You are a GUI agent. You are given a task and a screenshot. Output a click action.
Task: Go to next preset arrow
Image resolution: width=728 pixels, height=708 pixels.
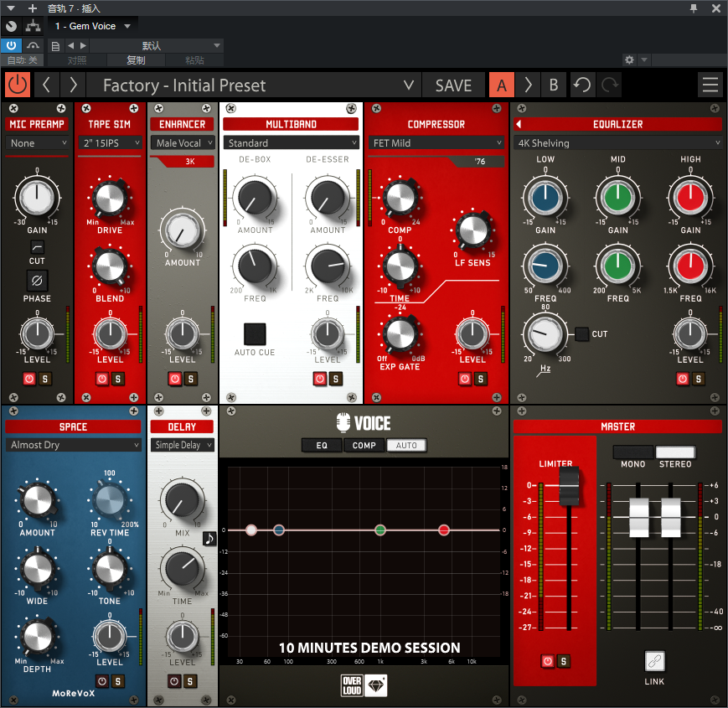point(73,85)
